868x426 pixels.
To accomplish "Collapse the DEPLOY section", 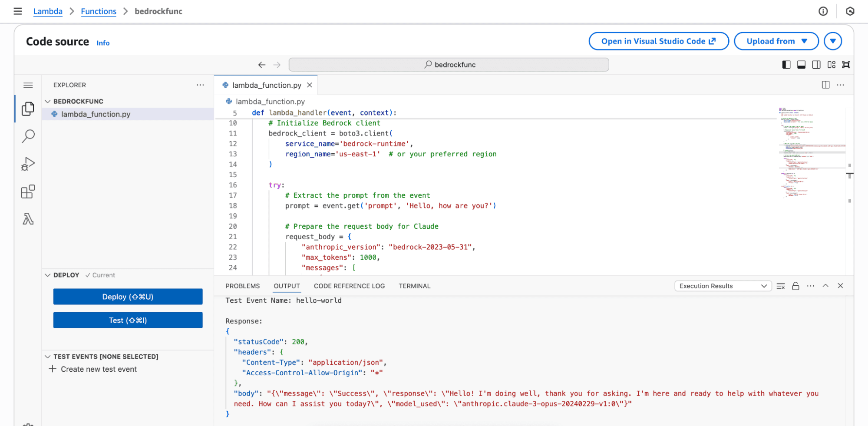I will [x=48, y=275].
